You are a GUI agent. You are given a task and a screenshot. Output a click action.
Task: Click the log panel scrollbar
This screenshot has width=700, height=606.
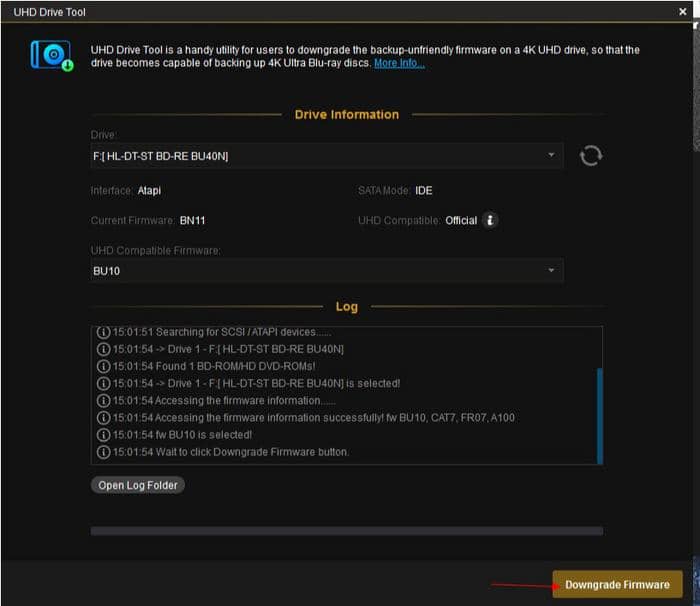pos(600,415)
